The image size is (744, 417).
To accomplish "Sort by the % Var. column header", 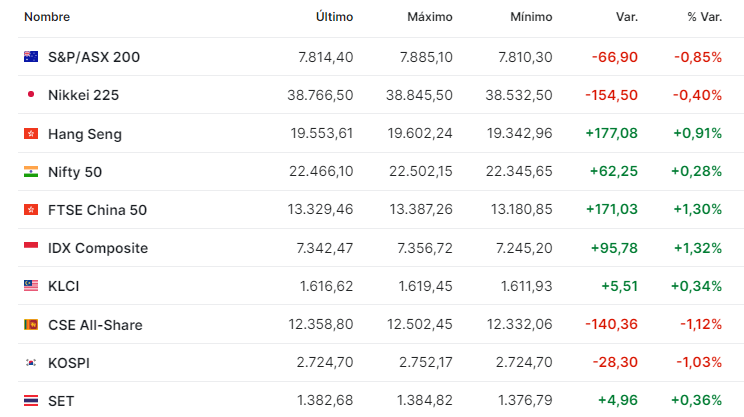I will 705,17.
